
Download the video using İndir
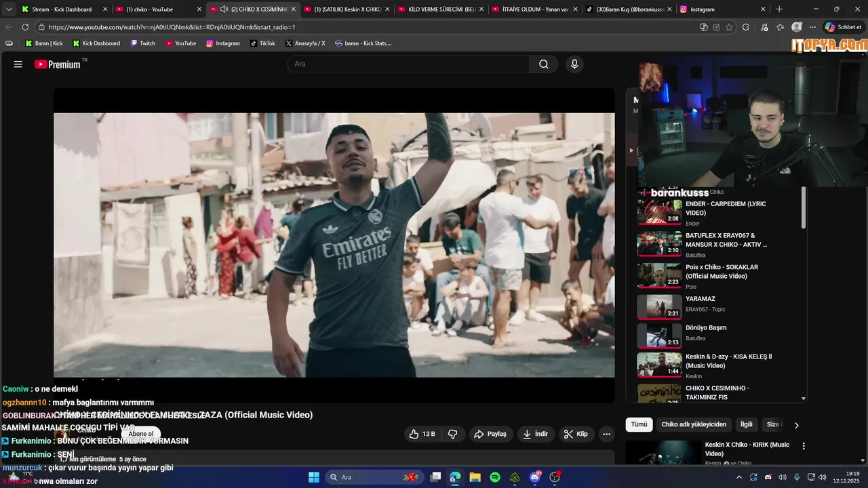click(x=536, y=434)
